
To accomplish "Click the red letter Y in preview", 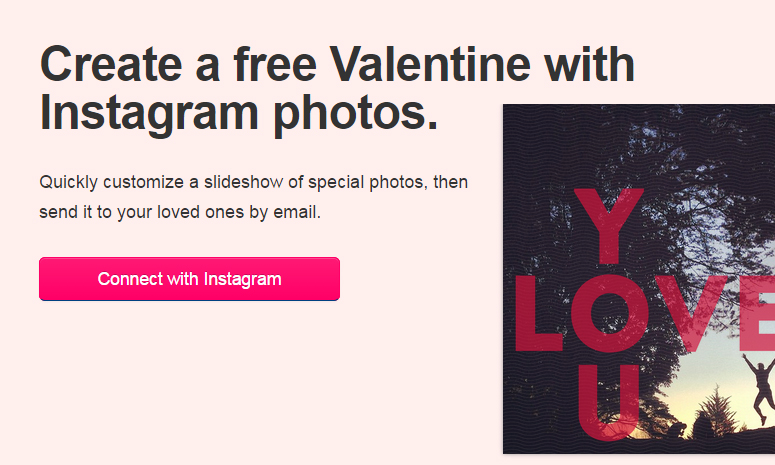I will 609,226.
